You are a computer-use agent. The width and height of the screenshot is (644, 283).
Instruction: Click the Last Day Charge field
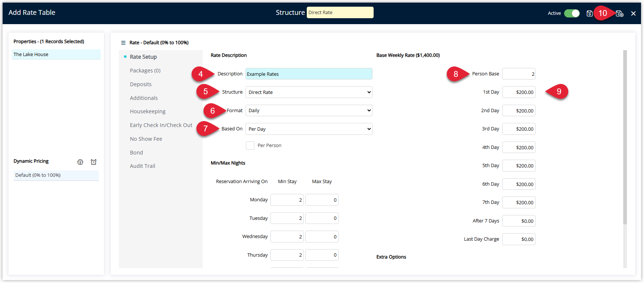coord(518,239)
